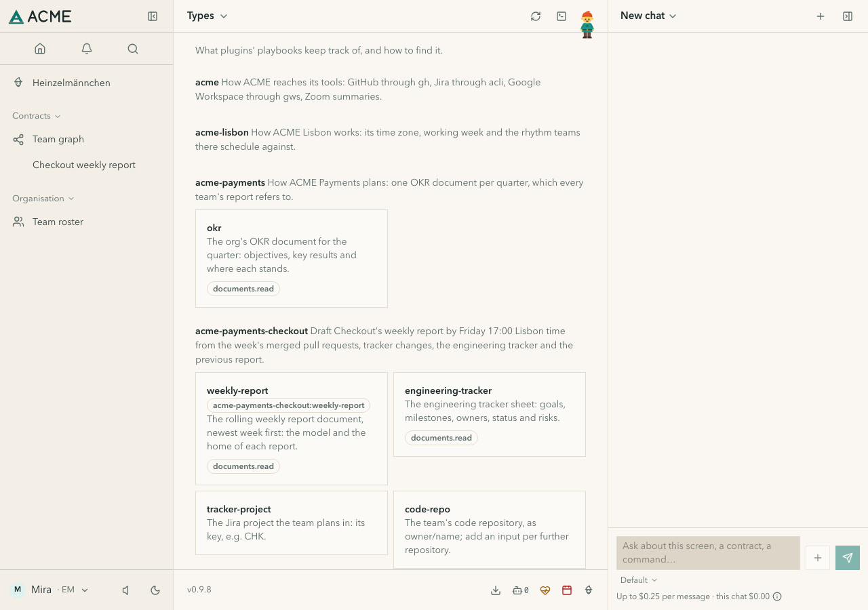Click documents.read tag in okr card
This screenshot has width=868, height=610.
[x=243, y=289]
